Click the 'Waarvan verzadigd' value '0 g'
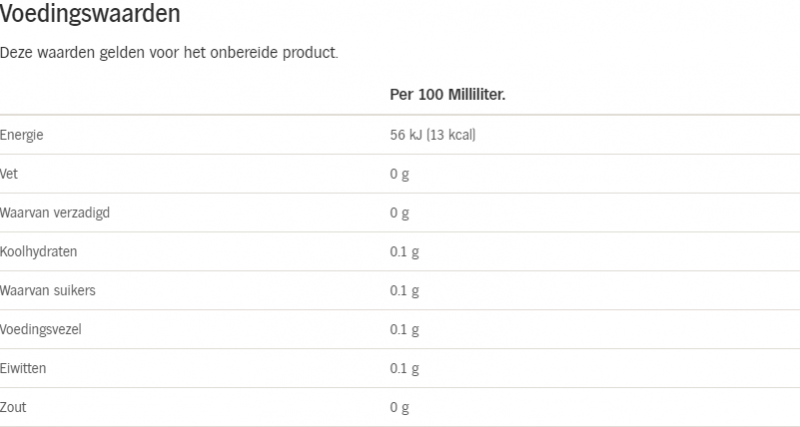 pyautogui.click(x=399, y=213)
